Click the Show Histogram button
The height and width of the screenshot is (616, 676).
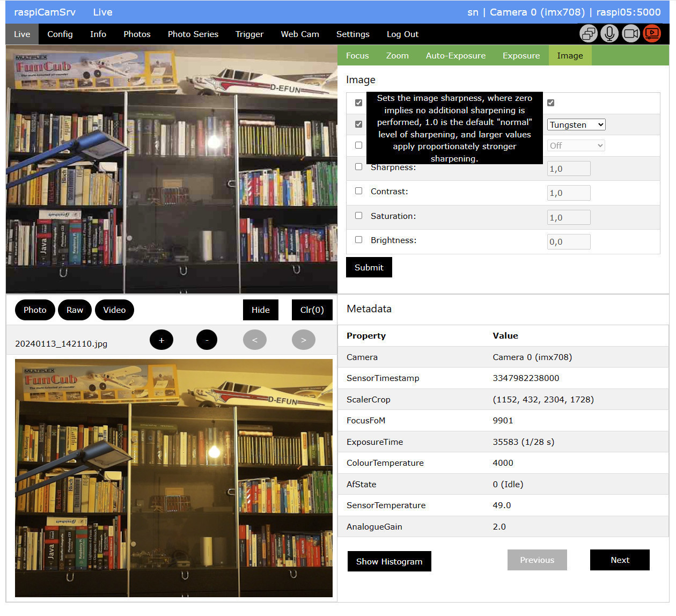coord(389,561)
